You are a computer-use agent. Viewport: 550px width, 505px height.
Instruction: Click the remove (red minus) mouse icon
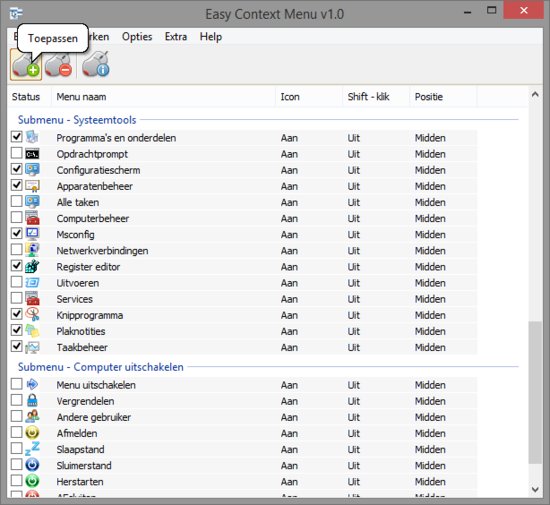point(59,65)
